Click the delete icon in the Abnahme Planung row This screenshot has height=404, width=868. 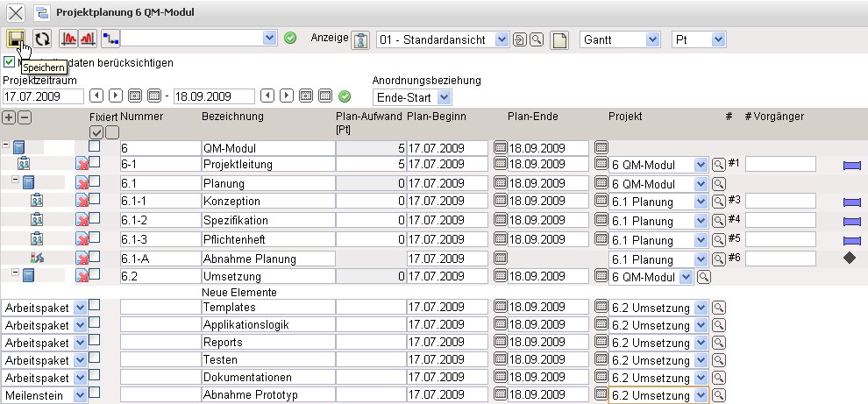(x=82, y=258)
